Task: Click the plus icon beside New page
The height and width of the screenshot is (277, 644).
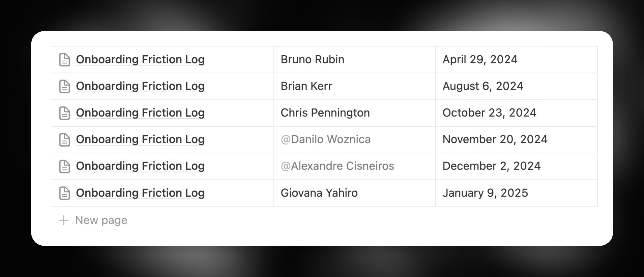Action: click(63, 220)
